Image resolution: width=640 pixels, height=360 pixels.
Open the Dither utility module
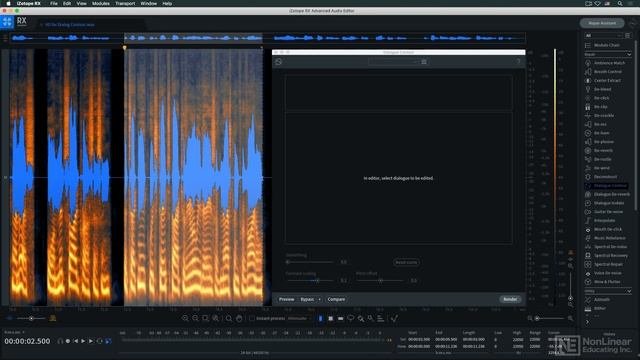click(x=596, y=309)
